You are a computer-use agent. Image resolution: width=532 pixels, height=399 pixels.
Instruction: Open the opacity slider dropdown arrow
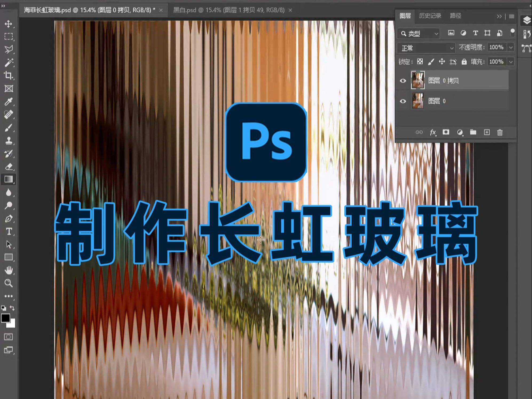pyautogui.click(x=511, y=47)
